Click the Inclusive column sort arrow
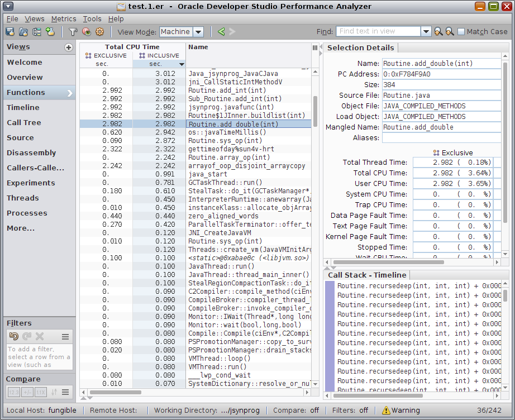 181,64
